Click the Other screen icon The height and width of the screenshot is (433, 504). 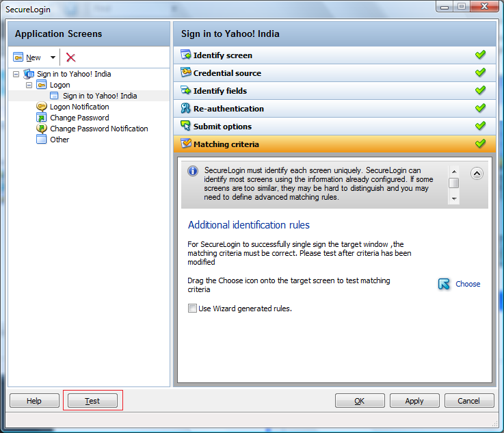coord(42,140)
